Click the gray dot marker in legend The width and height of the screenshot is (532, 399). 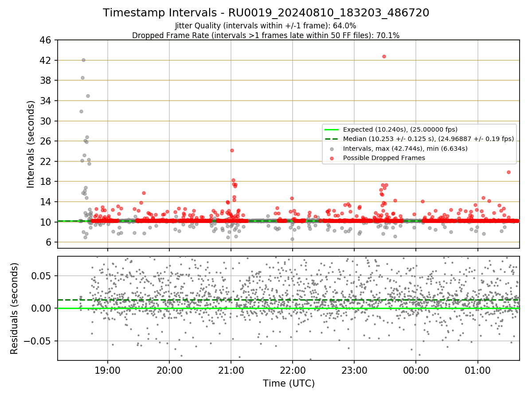point(332,149)
